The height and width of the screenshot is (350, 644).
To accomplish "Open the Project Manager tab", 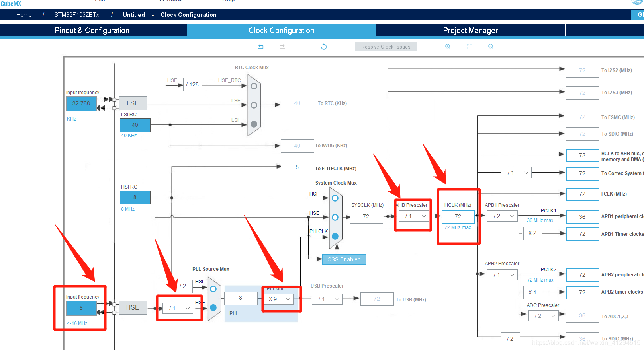I will 470,31.
